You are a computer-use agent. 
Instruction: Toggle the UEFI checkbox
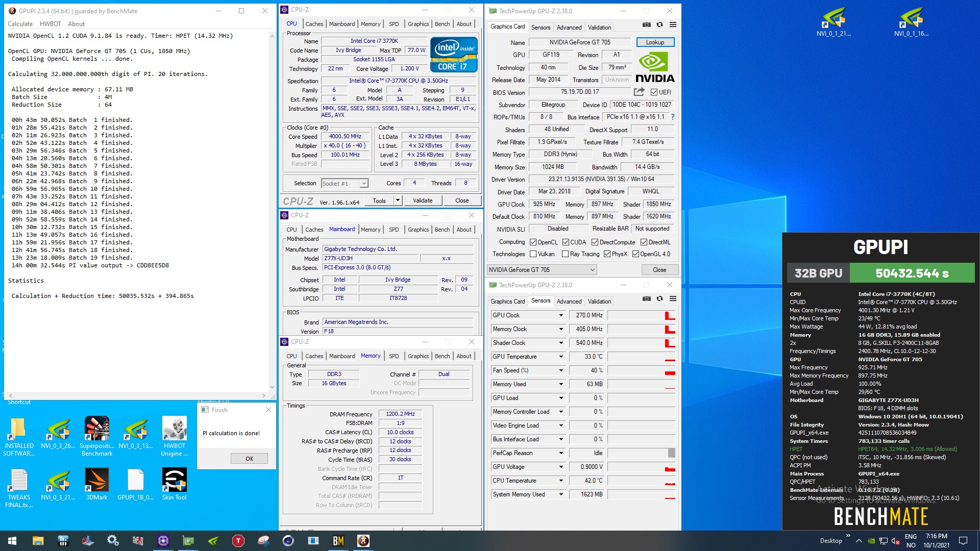coord(654,92)
